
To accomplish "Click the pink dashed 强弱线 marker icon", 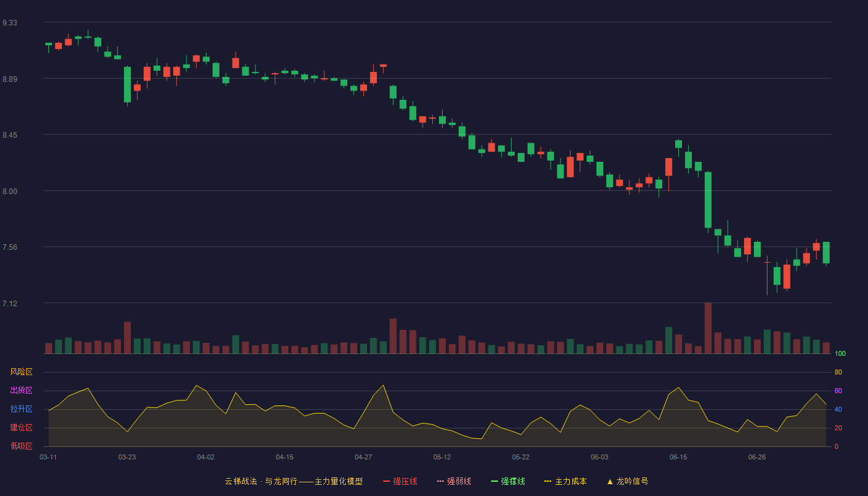I will [x=440, y=481].
